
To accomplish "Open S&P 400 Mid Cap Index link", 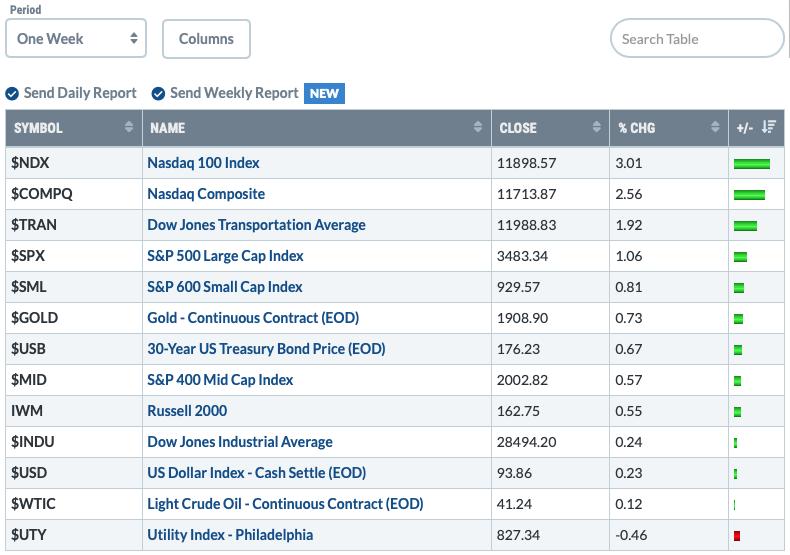I will pyautogui.click(x=220, y=380).
